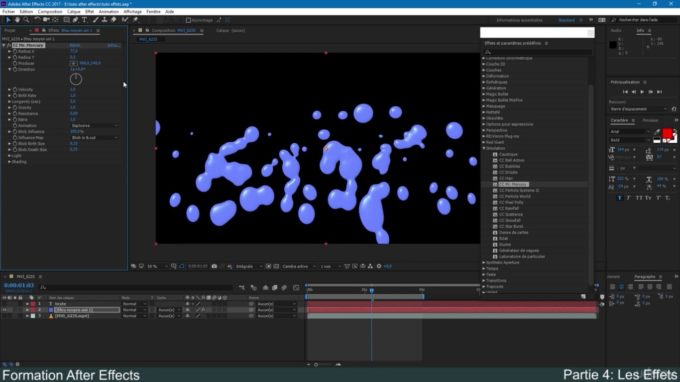This screenshot has width=680, height=382.
Task: Select the Zoom magnifier tool
Action: [26, 20]
